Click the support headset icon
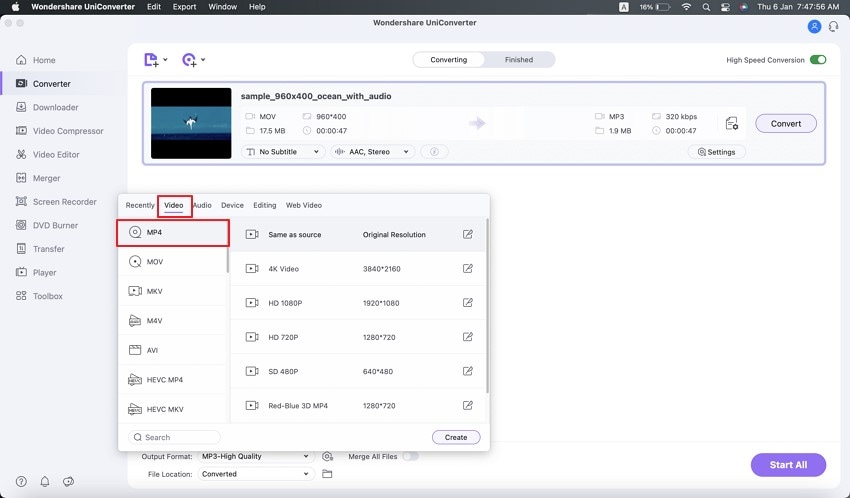This screenshot has height=498, width=850. click(x=833, y=26)
